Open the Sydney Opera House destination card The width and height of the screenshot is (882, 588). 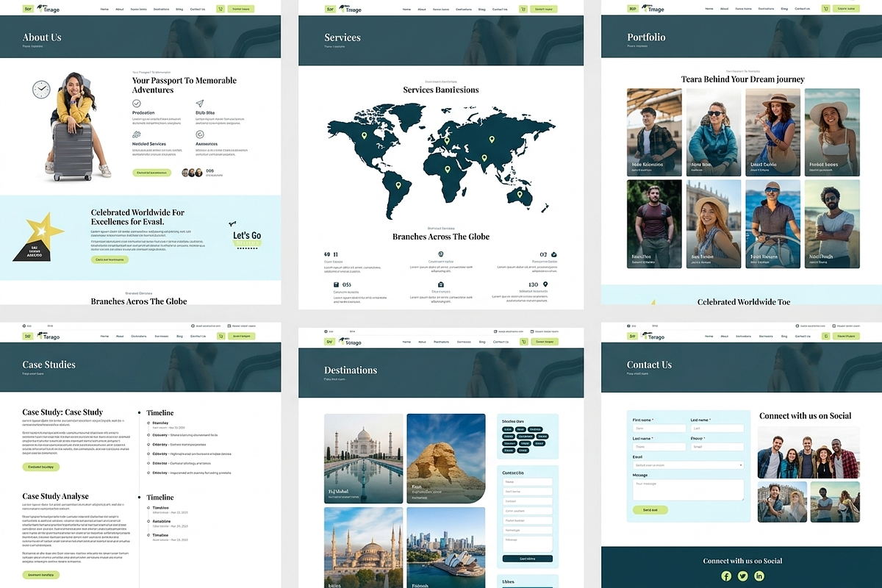pyautogui.click(x=446, y=548)
